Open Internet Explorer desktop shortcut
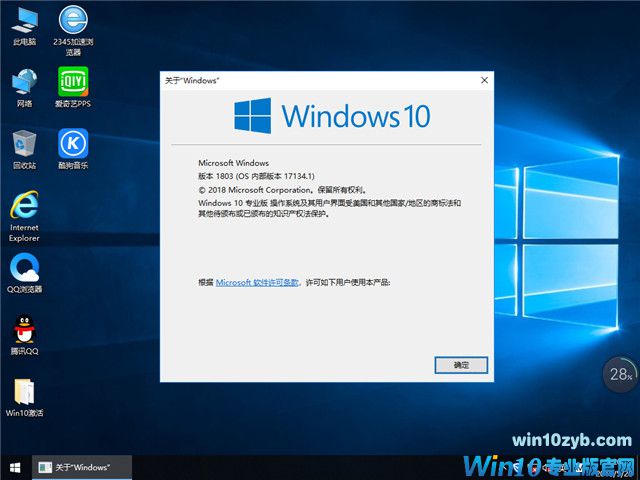The height and width of the screenshot is (480, 640). [x=24, y=216]
